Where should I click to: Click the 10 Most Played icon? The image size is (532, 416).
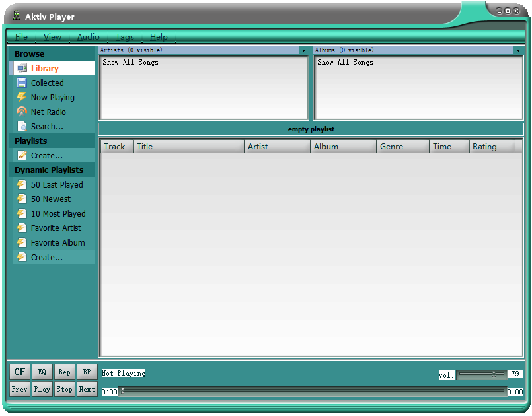22,213
